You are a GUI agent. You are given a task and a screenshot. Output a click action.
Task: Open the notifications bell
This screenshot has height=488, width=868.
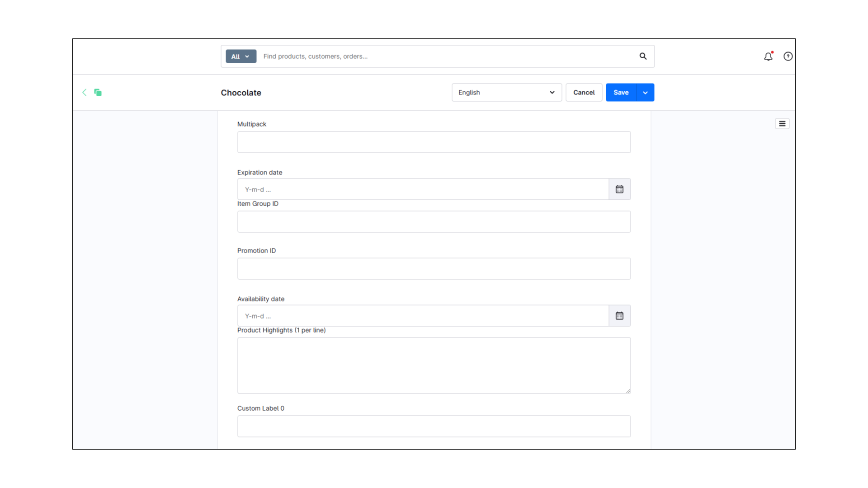768,56
